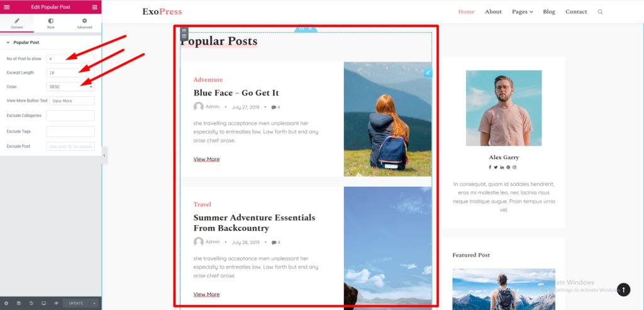Click the blue pencil edit widget icon

point(428,73)
